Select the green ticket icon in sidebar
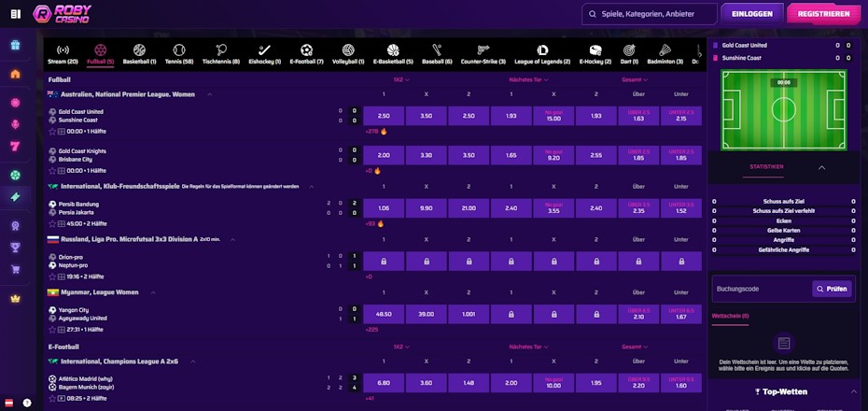This screenshot has height=411, width=868. tap(16, 197)
